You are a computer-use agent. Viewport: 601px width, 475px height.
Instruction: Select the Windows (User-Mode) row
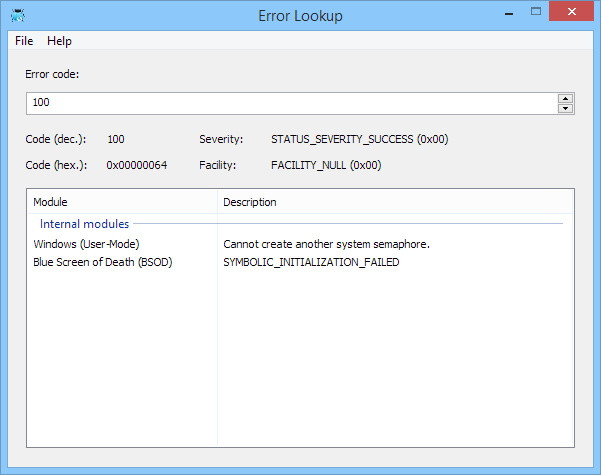300,244
